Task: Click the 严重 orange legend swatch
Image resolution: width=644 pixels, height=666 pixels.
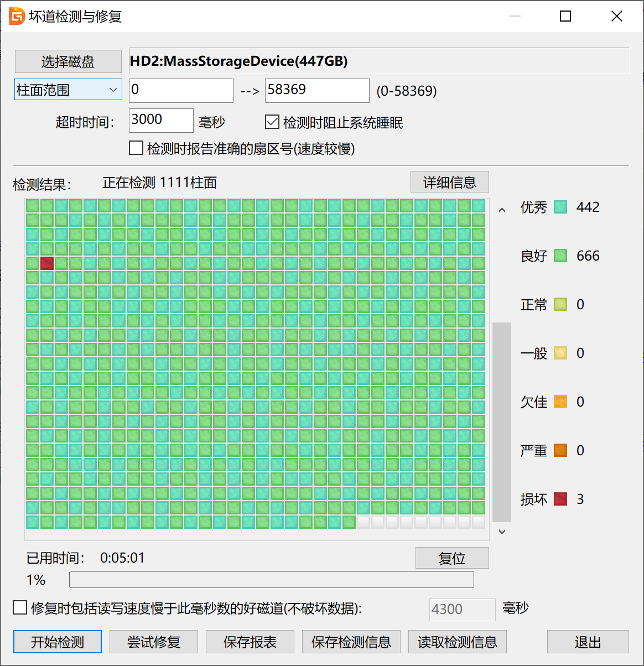Action: point(560,451)
